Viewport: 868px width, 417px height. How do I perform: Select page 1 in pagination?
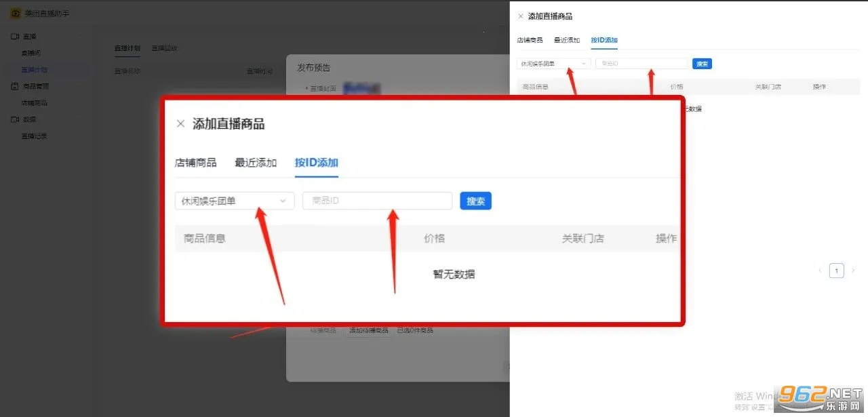coord(837,271)
